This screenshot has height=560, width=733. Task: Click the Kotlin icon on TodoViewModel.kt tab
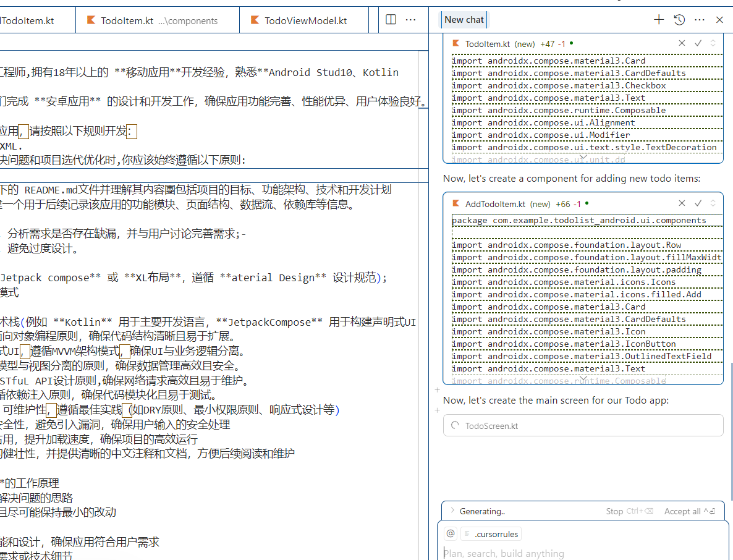[x=254, y=20]
